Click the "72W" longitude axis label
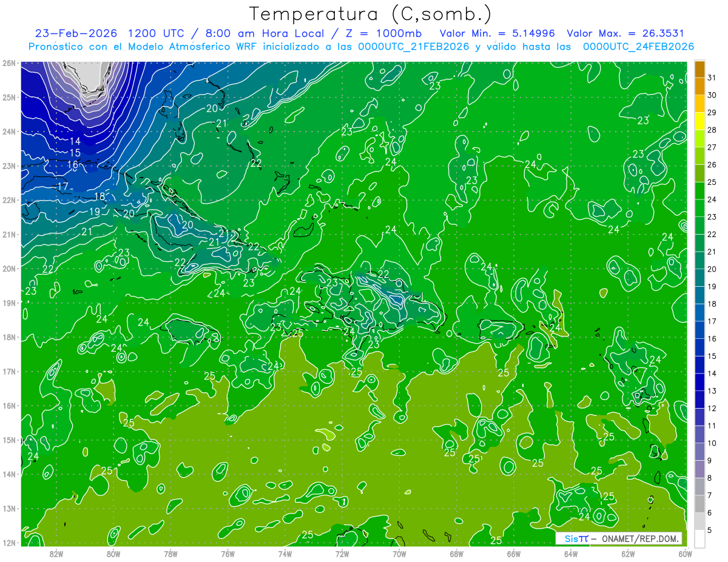 342,554
